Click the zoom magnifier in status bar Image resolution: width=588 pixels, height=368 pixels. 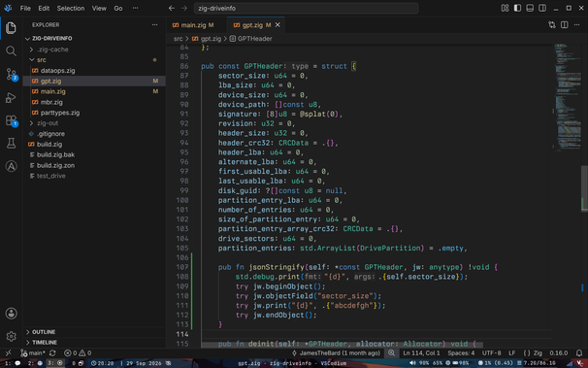pyautogui.click(x=391, y=353)
